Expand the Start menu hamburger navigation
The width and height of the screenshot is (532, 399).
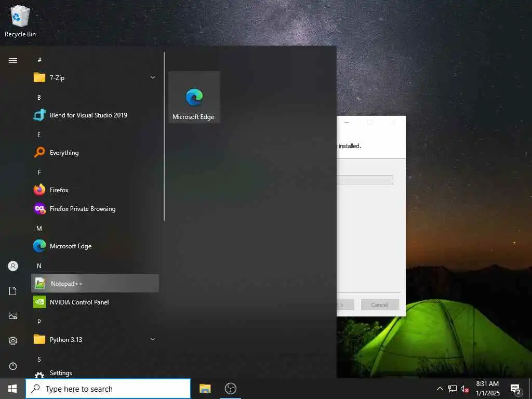coord(13,60)
